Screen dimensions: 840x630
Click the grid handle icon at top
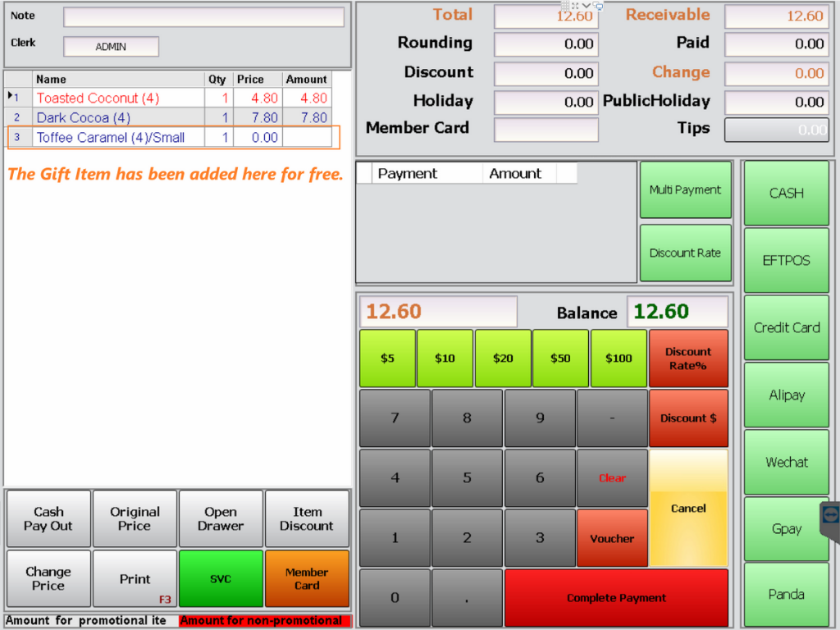click(565, 6)
